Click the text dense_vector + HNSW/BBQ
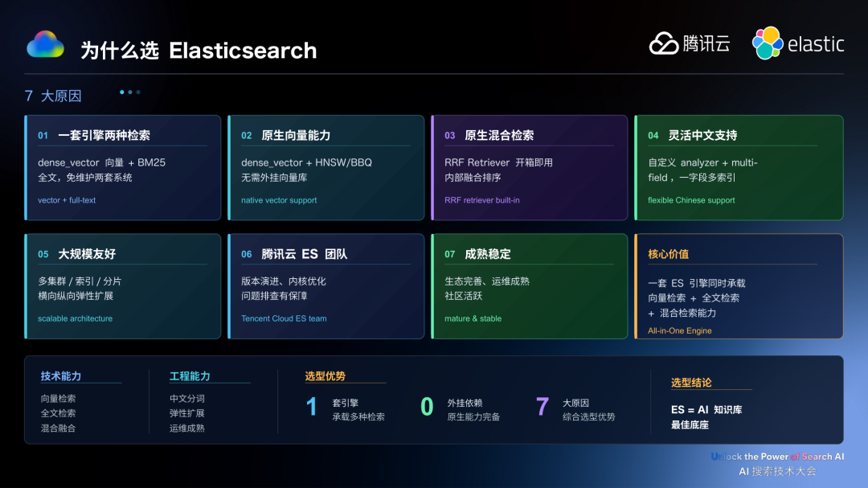The width and height of the screenshot is (868, 488). tap(307, 163)
